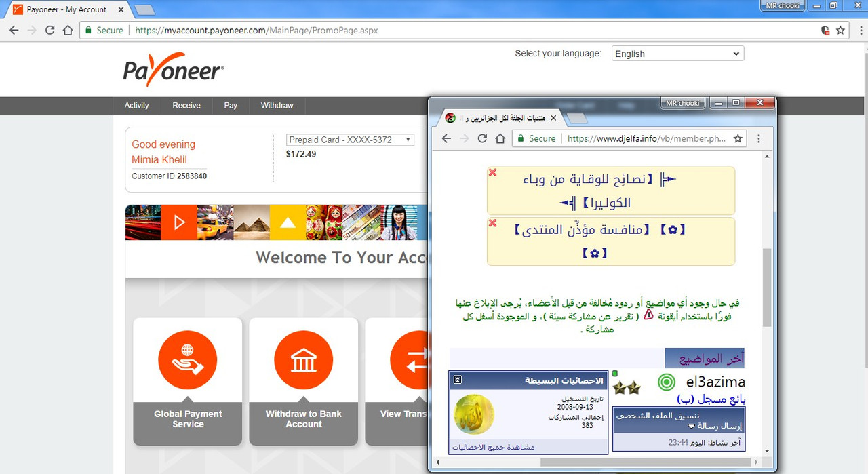Open the language selector dropdown
868x474 pixels.
(677, 54)
